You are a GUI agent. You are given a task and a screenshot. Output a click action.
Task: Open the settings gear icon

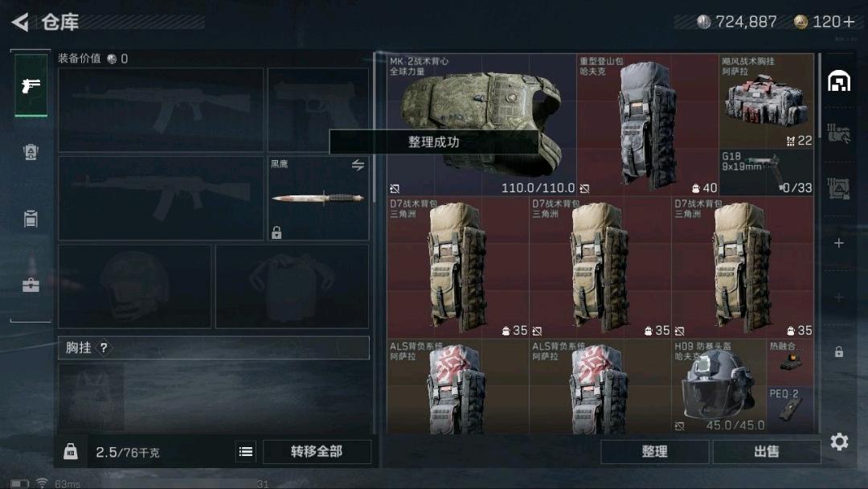coord(839,442)
